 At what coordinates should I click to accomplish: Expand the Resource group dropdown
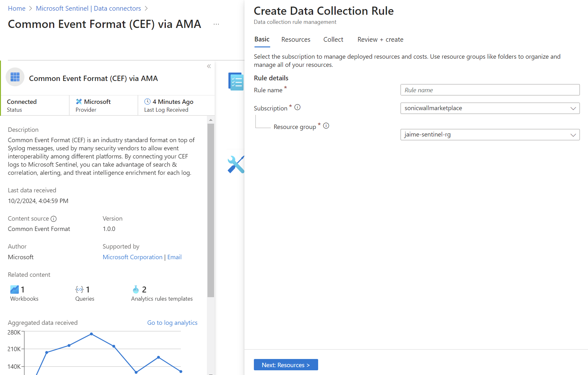[490, 135]
